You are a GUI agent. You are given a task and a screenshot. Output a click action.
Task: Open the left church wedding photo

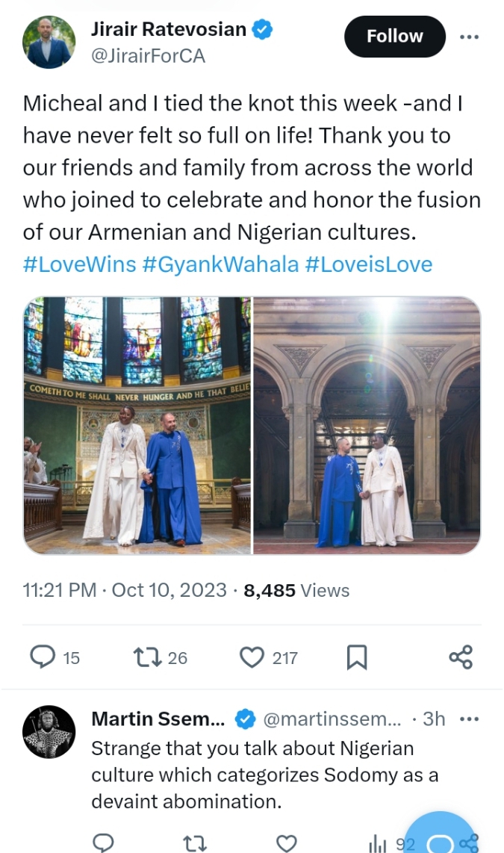pos(137,425)
